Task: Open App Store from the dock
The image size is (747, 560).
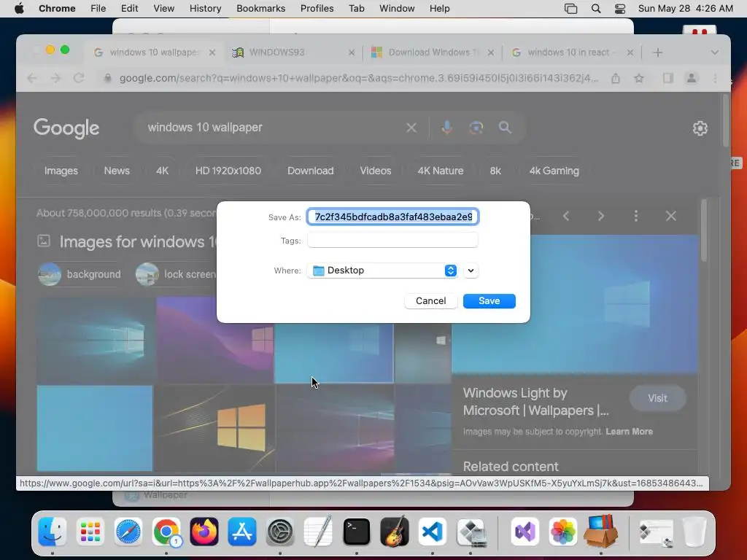Action: pos(242,532)
